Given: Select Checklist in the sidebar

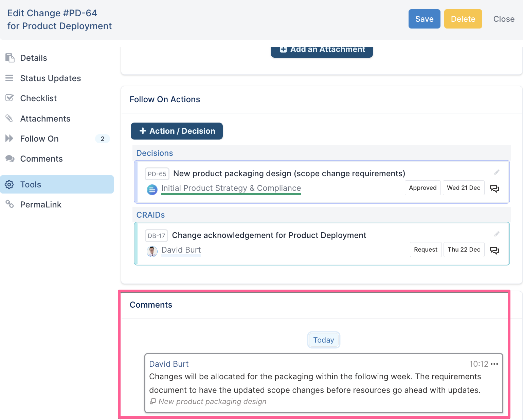Looking at the screenshot, I should (38, 98).
